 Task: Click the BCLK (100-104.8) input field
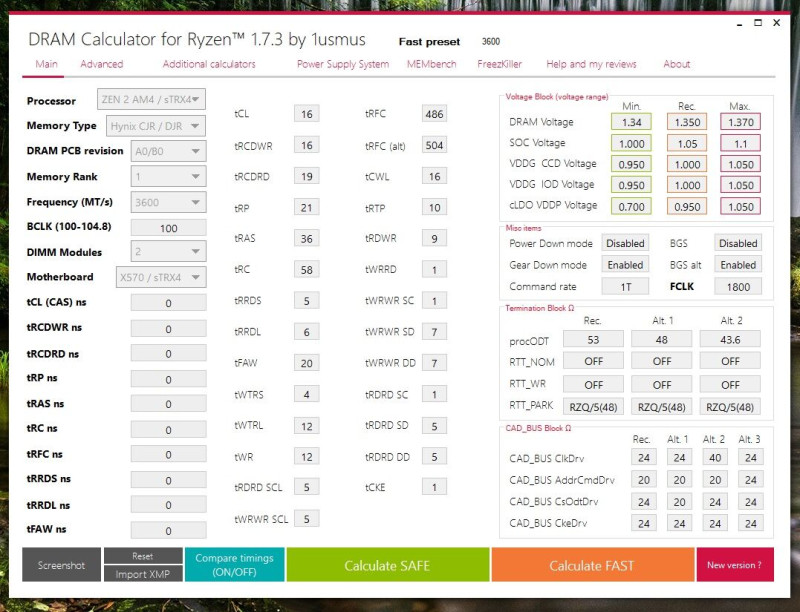coord(168,228)
